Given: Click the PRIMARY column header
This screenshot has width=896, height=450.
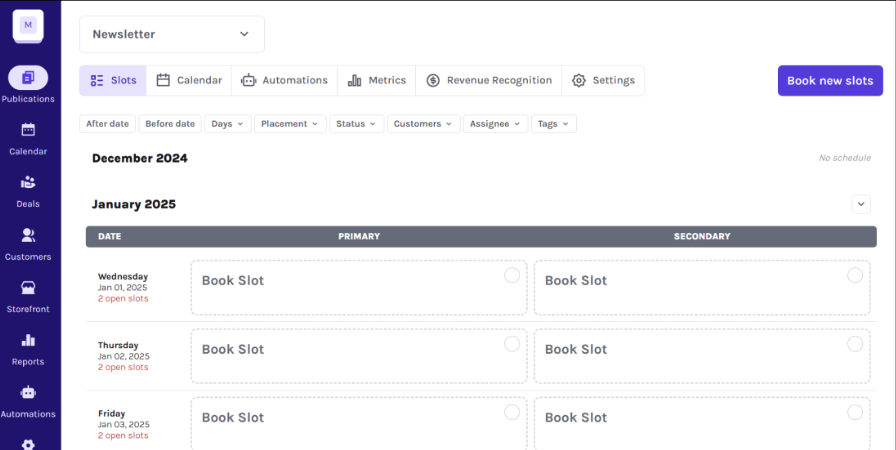Looking at the screenshot, I should coord(359,236).
